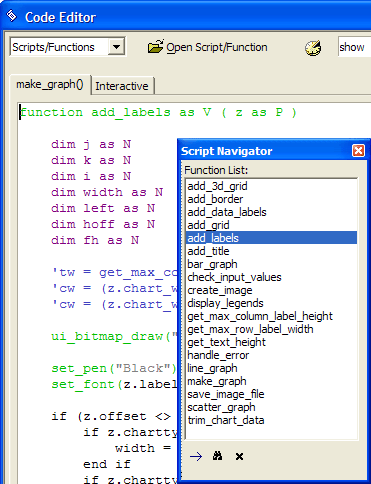Select save_image_file in Function List

click(271, 394)
